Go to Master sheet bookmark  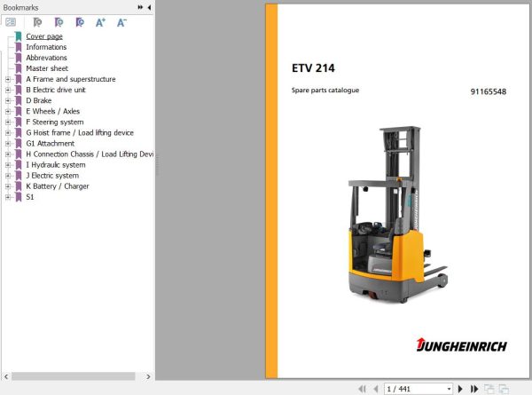tap(47, 68)
